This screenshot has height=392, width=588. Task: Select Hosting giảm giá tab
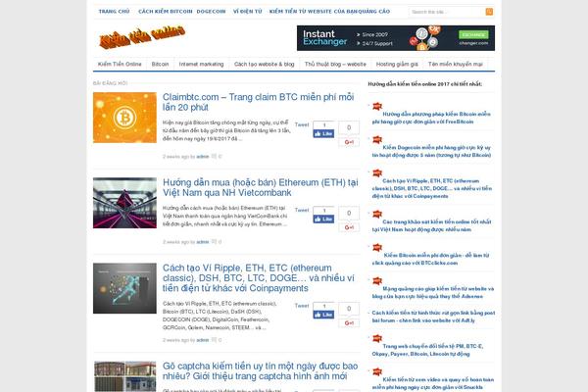[397, 64]
